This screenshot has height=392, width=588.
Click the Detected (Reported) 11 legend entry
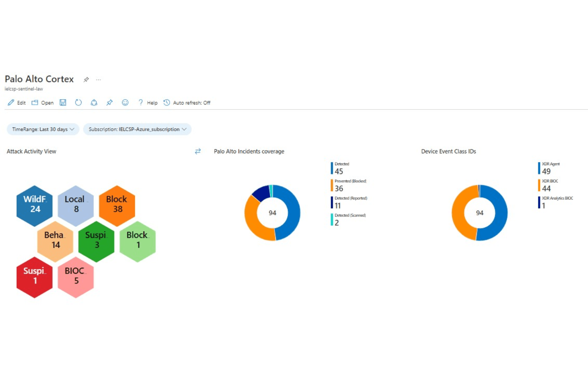[x=349, y=203]
